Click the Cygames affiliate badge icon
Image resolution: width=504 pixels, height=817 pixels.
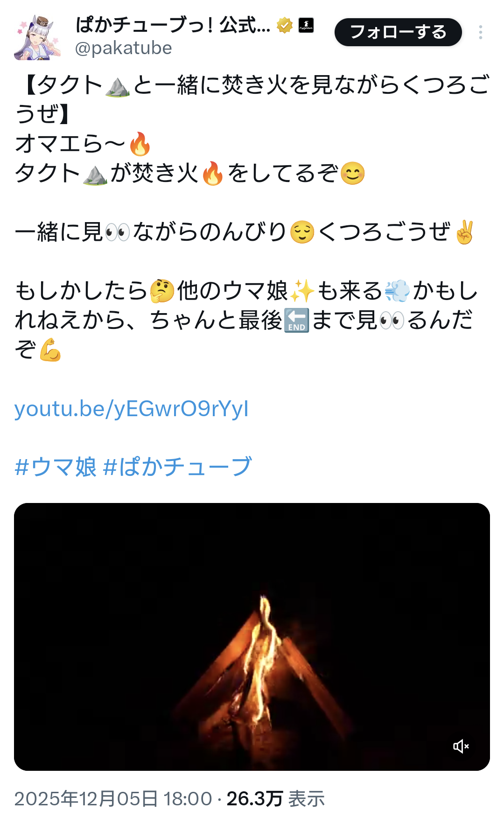[306, 25]
